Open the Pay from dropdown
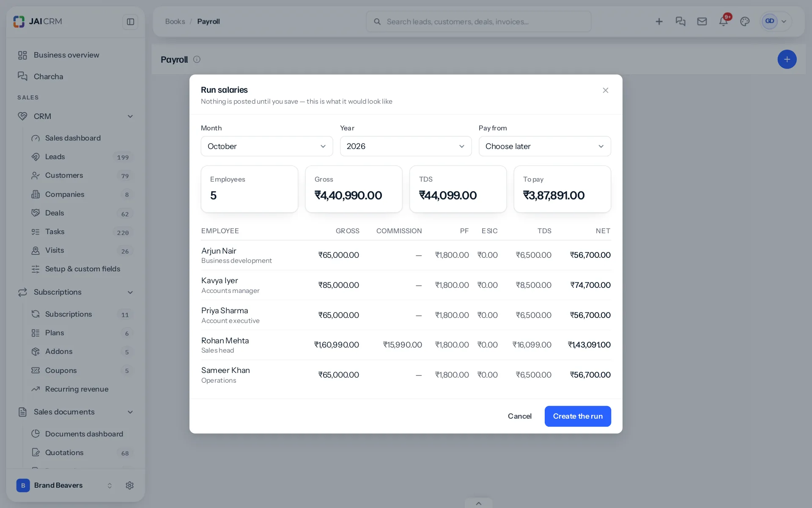This screenshot has height=508, width=812. (x=545, y=146)
